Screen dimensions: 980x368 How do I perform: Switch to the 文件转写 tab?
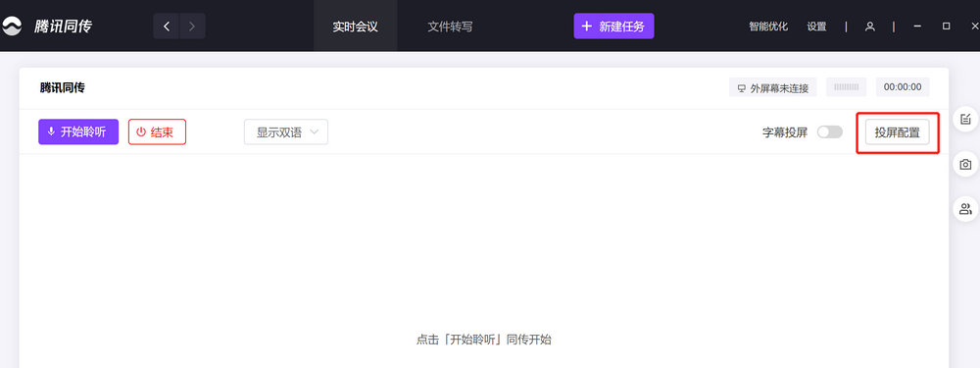[450, 26]
